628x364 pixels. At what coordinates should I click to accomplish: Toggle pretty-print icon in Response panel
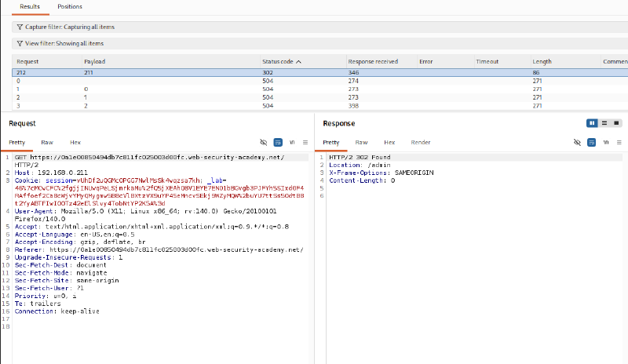(592, 142)
